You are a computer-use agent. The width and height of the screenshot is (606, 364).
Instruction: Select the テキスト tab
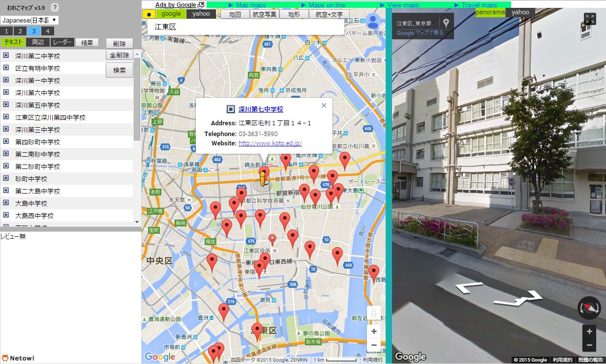pyautogui.click(x=13, y=42)
